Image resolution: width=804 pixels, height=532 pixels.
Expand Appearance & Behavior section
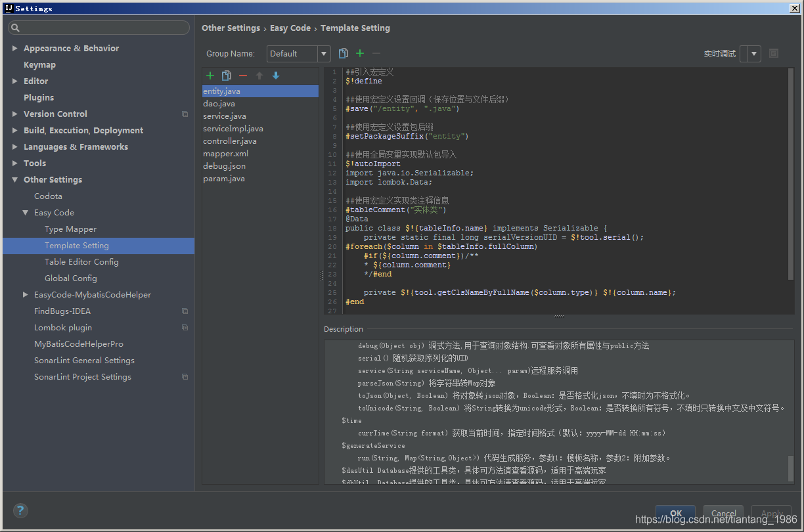pyautogui.click(x=15, y=49)
